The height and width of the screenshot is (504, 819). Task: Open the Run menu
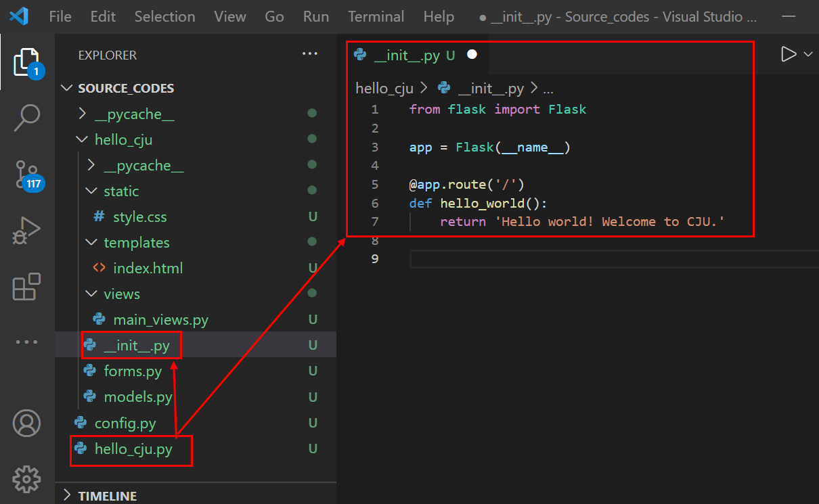point(316,16)
